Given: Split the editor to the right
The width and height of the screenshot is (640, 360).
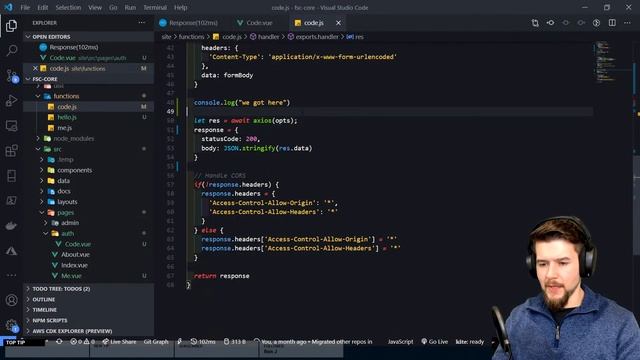Looking at the screenshot, I should click(612, 23).
